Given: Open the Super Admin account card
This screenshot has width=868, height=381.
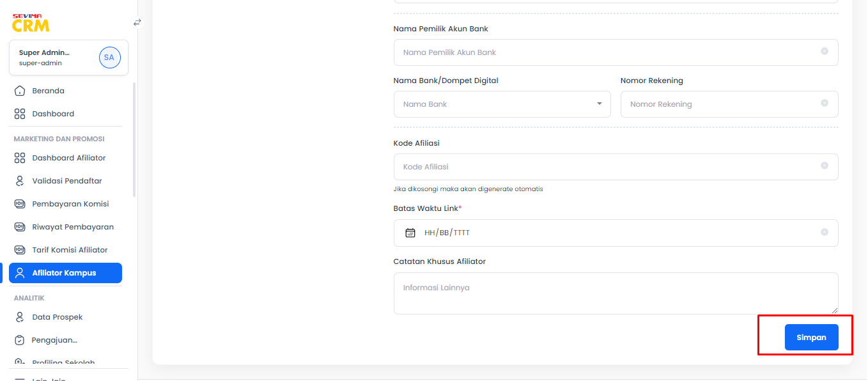Looking at the screenshot, I should (x=69, y=58).
